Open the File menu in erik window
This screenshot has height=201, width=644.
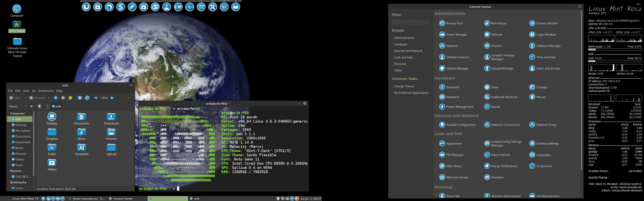(10, 91)
